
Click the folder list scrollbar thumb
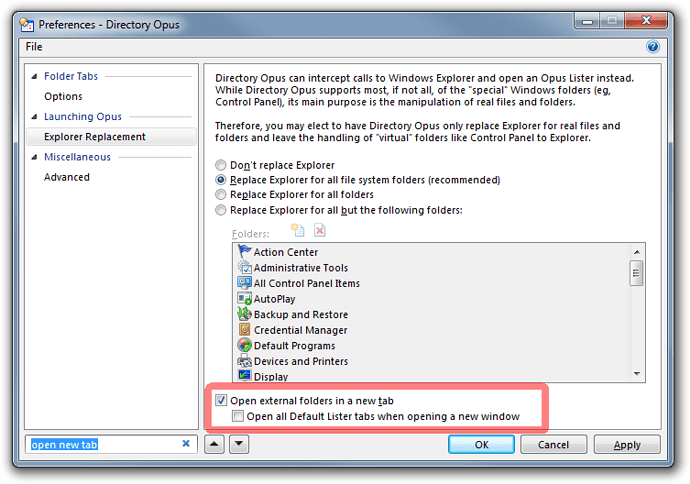[636, 273]
